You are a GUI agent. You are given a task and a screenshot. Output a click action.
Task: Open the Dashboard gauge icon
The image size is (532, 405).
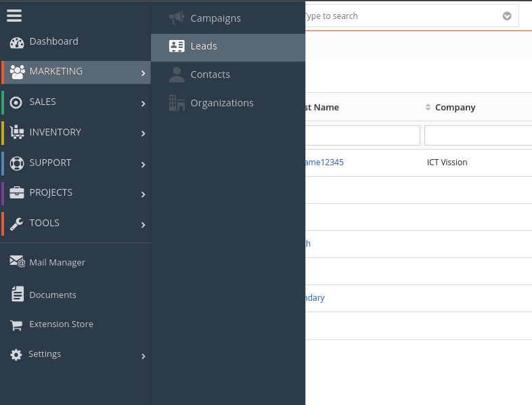click(17, 42)
